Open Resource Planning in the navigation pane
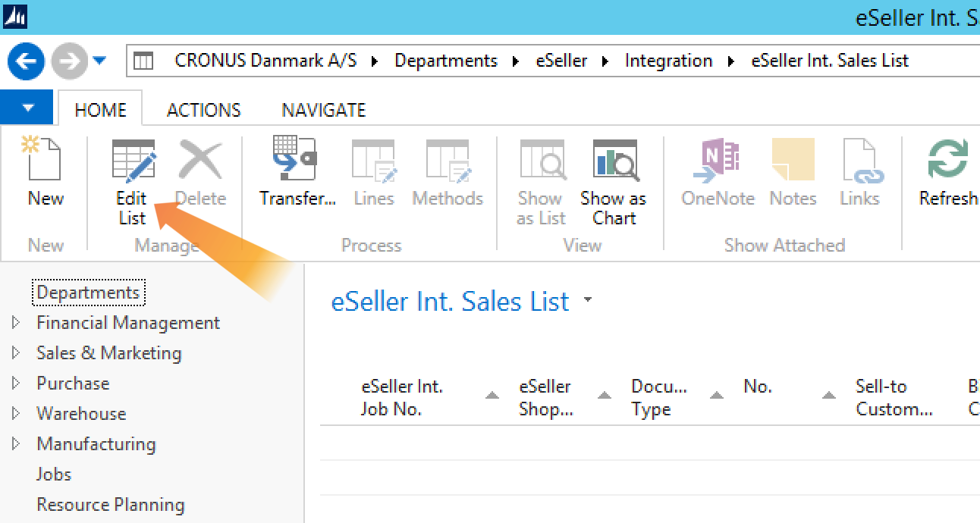Viewport: 980px width, 523px height. pyautogui.click(x=111, y=505)
